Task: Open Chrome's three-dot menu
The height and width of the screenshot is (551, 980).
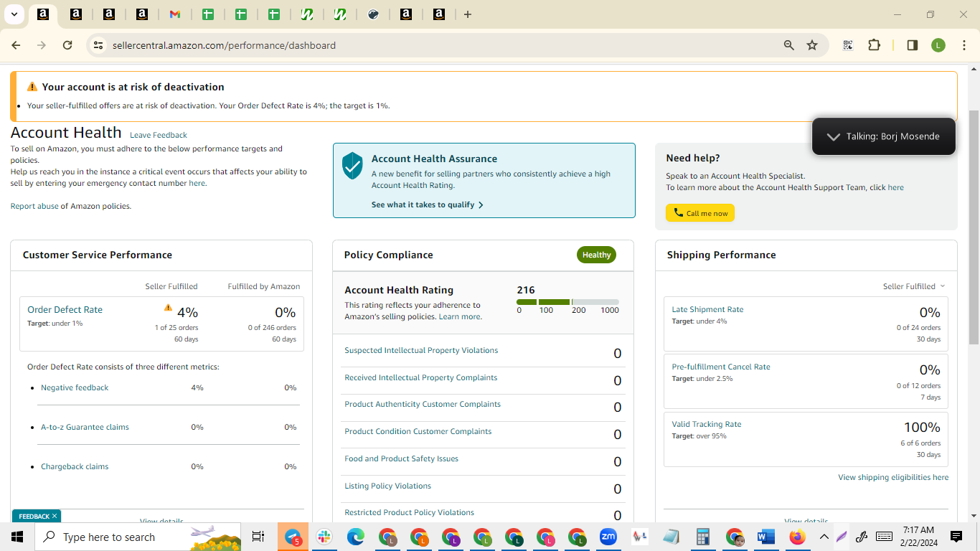Action: coord(964,45)
